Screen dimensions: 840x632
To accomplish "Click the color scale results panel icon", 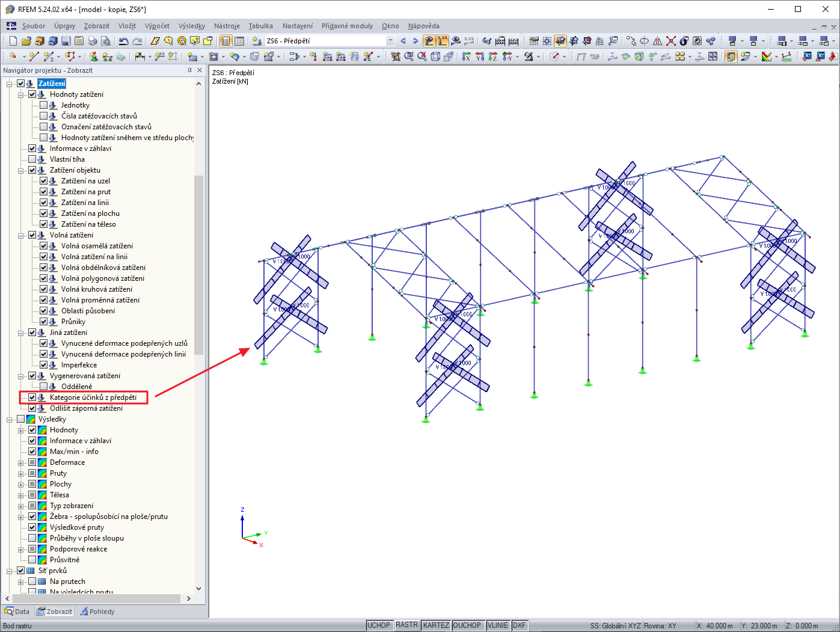I will 731,57.
